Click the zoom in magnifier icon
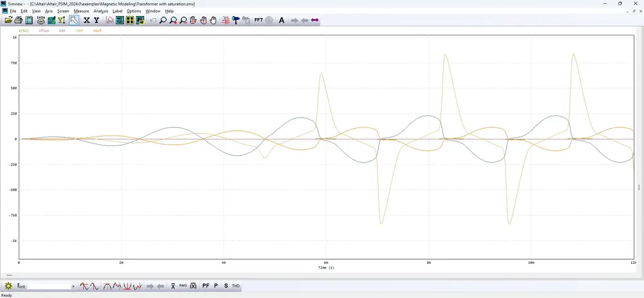 tap(173, 20)
